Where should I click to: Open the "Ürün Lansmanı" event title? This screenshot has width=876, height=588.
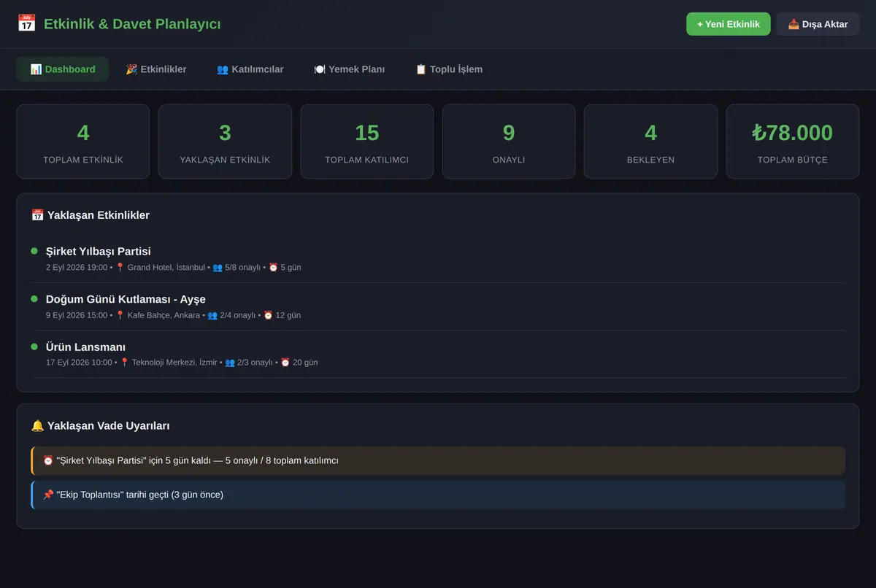[86, 347]
